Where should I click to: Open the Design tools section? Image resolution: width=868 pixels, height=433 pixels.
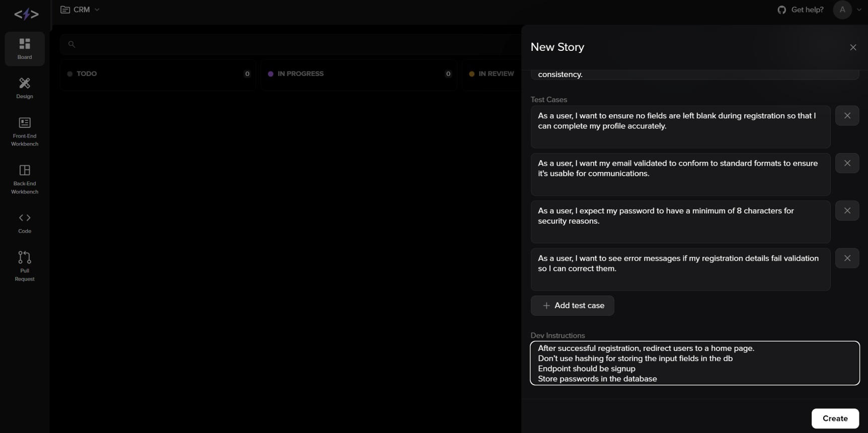(x=25, y=88)
